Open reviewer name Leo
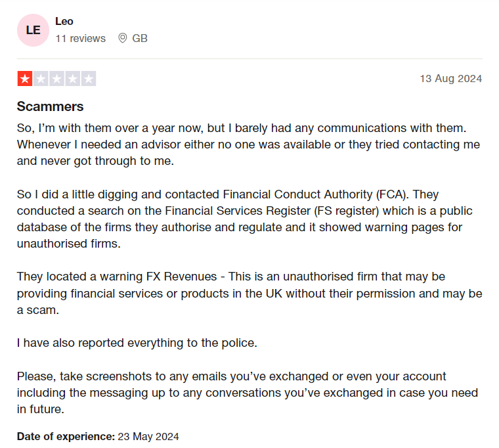The image size is (499, 448). pyautogui.click(x=64, y=21)
